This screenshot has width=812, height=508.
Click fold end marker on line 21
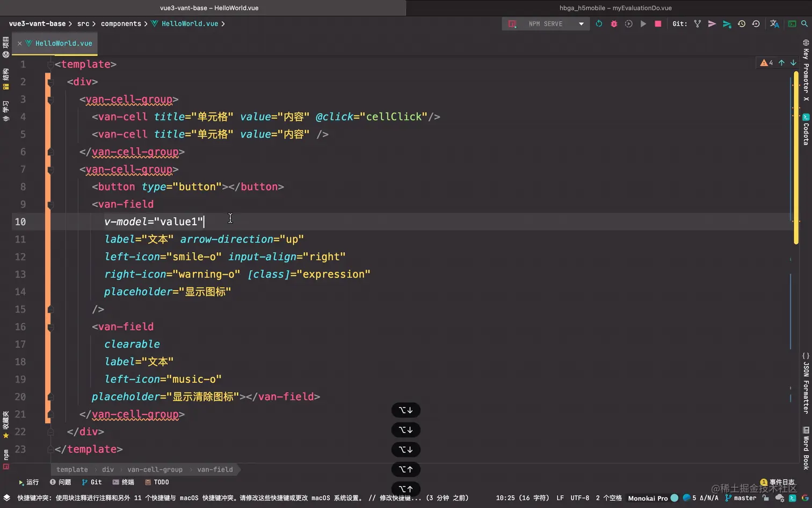pyautogui.click(x=50, y=414)
